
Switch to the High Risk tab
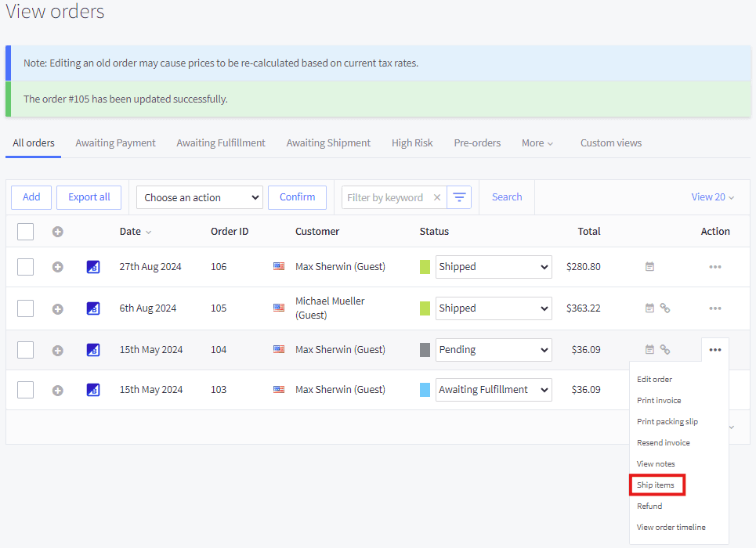[412, 143]
